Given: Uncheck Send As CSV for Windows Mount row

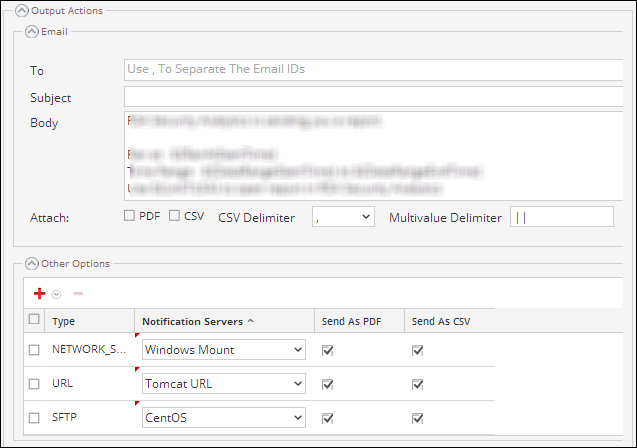Looking at the screenshot, I should click(x=417, y=350).
